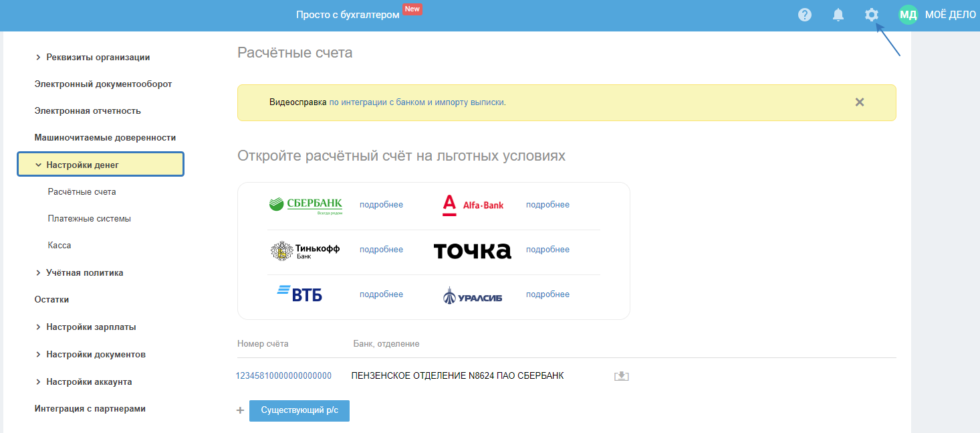
Task: Expand Настройки документов section chevron
Action: (x=38, y=355)
